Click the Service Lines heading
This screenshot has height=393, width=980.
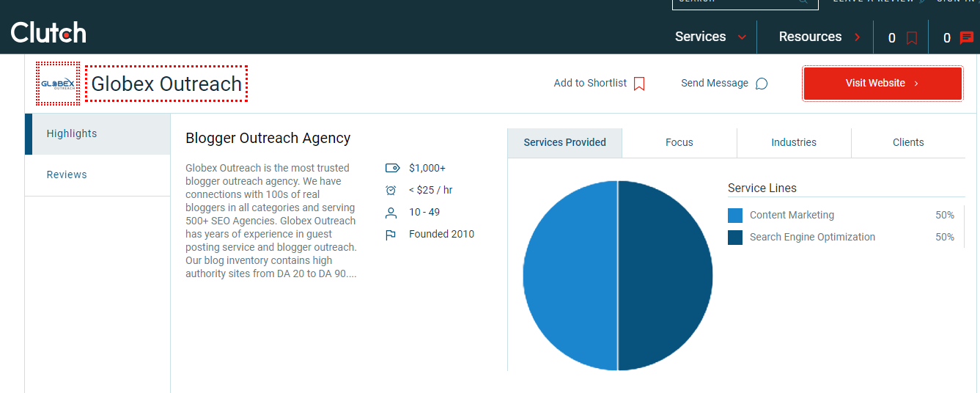pos(762,188)
